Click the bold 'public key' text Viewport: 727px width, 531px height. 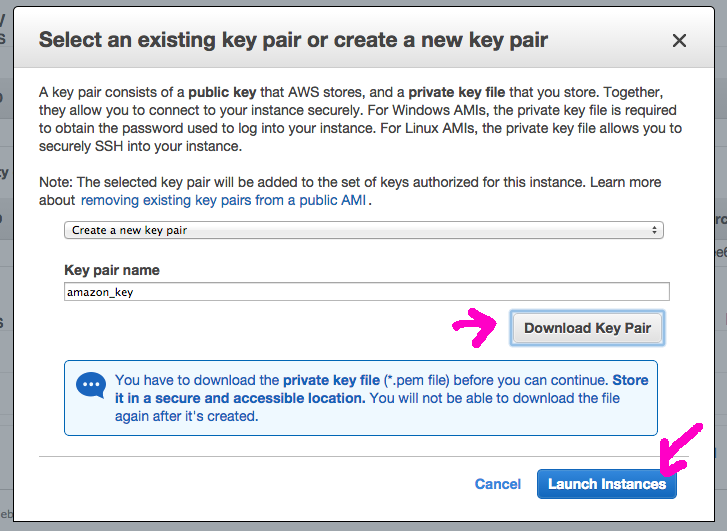click(x=222, y=92)
